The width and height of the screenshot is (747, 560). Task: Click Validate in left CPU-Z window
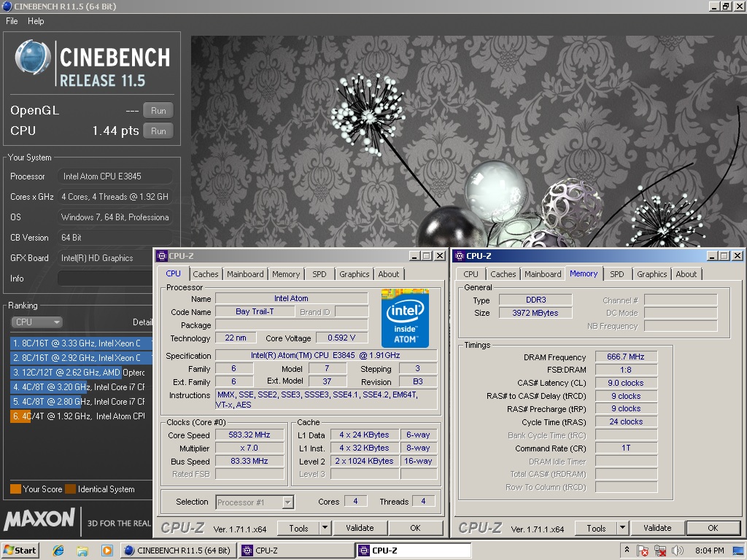[360, 528]
